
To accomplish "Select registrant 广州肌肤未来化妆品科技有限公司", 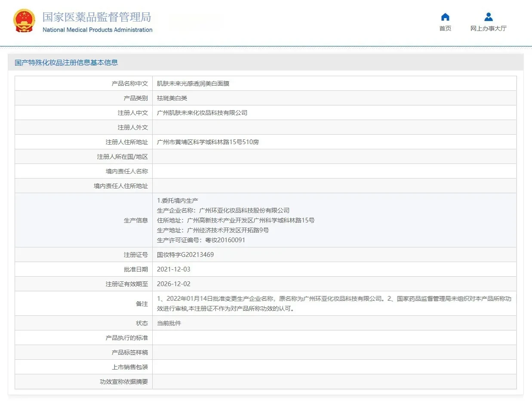I will [x=202, y=113].
